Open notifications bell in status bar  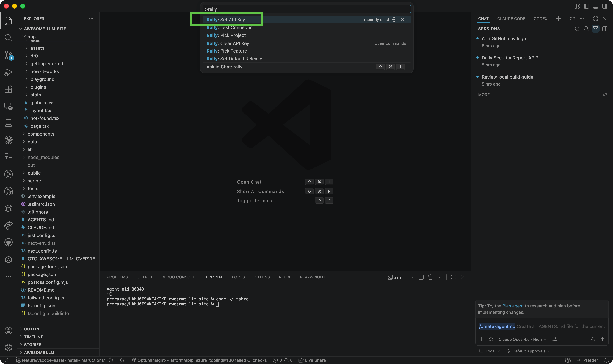[x=606, y=360]
